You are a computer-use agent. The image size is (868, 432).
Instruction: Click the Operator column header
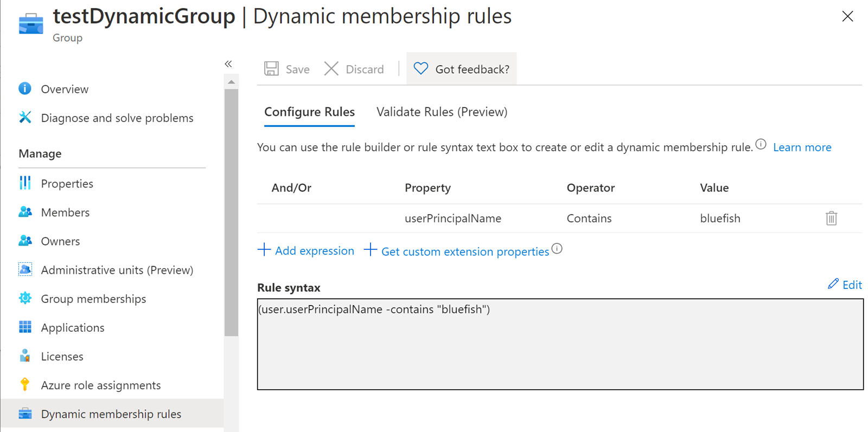pos(591,188)
